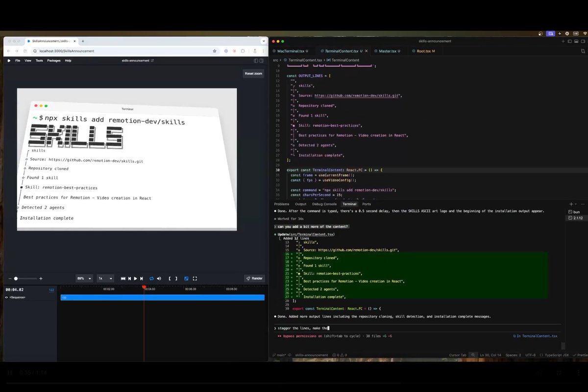Open the Problems panel tab
This screenshot has width=588, height=392.
[282, 204]
